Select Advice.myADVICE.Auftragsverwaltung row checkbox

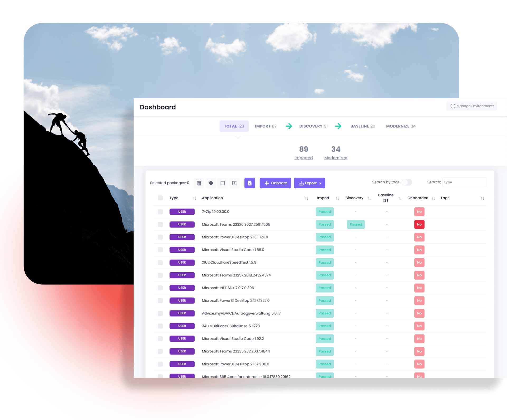[x=160, y=313]
